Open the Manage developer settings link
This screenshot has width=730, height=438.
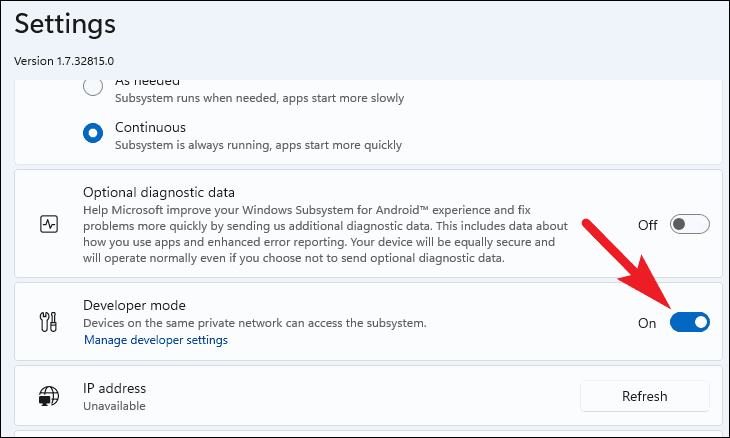click(x=156, y=340)
